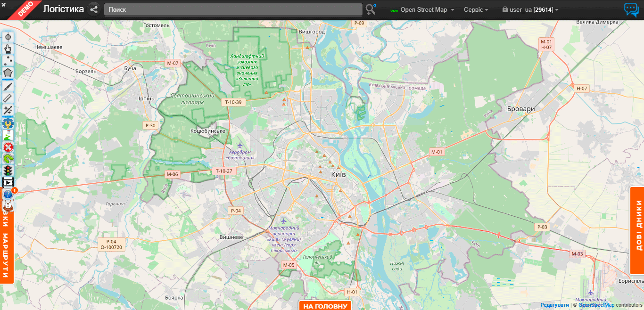
Task: Open the help question mark icon
Action: pyautogui.click(x=7, y=194)
